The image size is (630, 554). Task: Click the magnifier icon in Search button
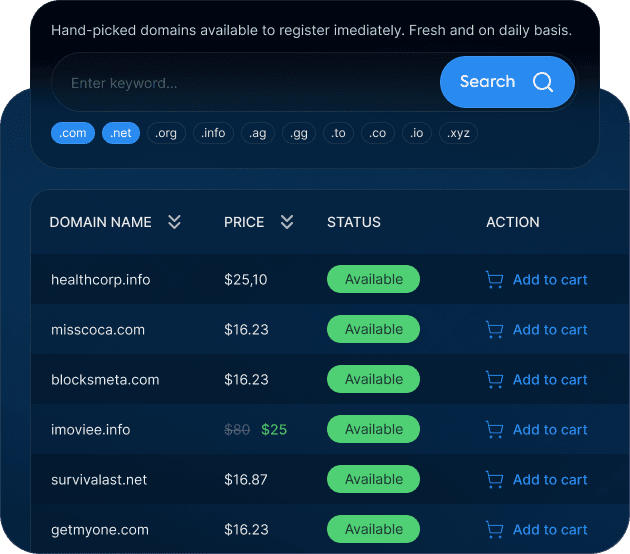point(543,82)
